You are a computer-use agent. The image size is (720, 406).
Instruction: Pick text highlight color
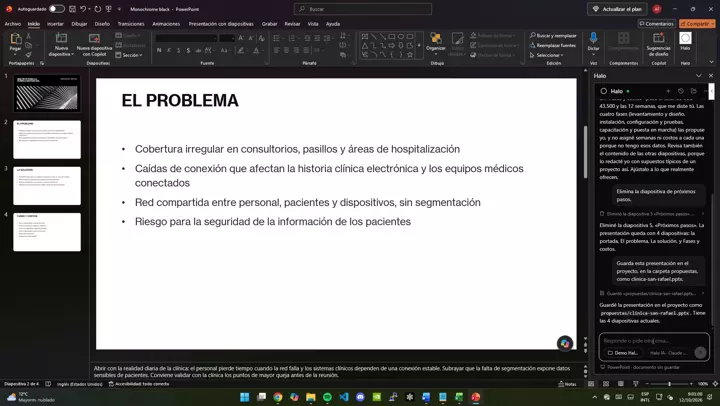coord(241,50)
